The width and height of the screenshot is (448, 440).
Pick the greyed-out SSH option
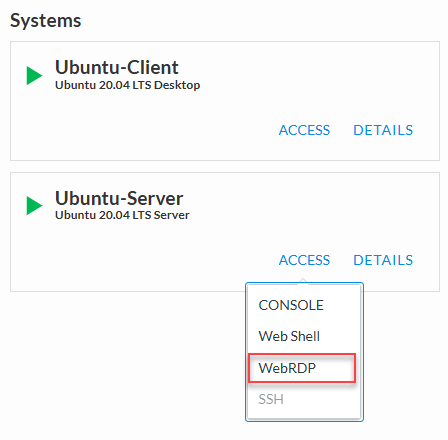pos(271,399)
